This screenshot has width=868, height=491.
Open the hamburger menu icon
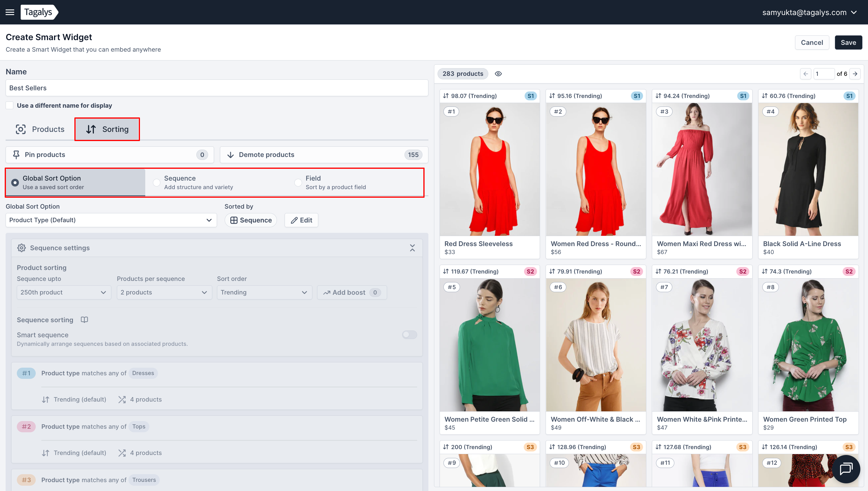tap(10, 12)
